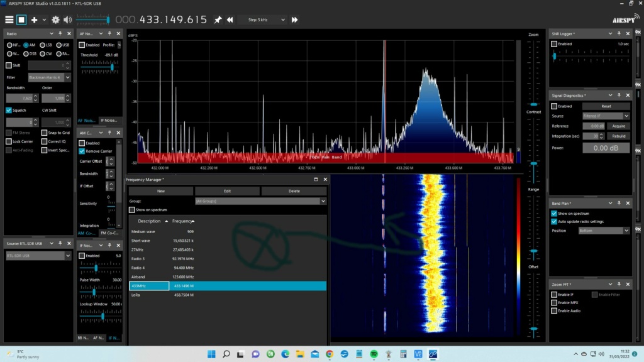The image size is (644, 362).
Task: Sort by the Description column header
Action: pyautogui.click(x=149, y=221)
